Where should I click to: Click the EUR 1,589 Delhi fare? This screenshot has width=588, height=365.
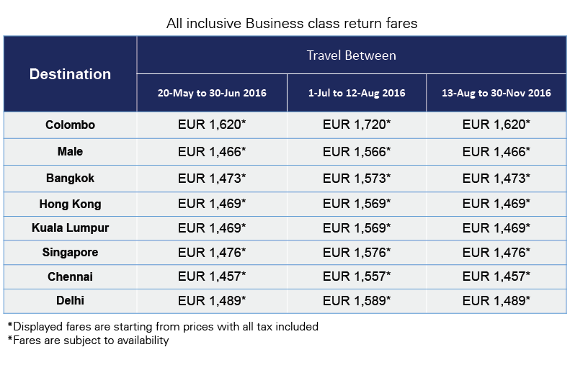[x=356, y=300]
